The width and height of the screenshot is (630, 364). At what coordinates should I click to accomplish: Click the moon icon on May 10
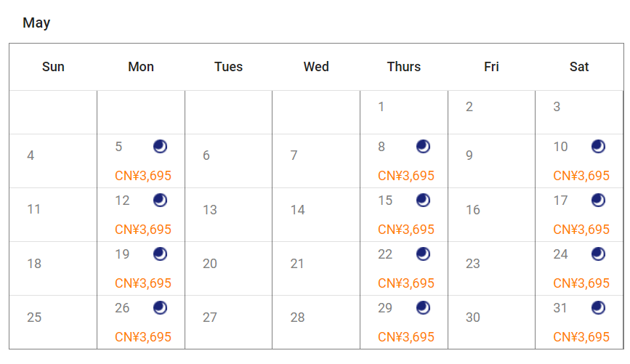(x=599, y=147)
